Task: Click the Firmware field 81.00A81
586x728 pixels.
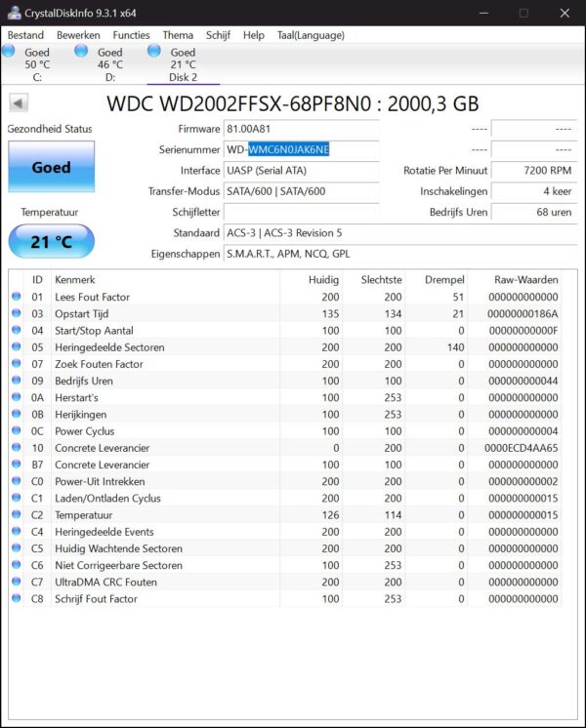Action: (301, 129)
